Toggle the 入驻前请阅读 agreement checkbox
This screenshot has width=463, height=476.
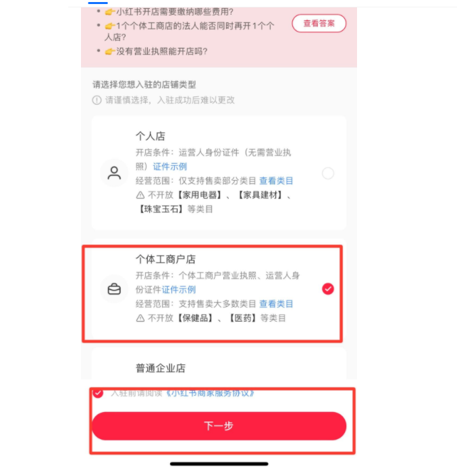click(x=98, y=393)
